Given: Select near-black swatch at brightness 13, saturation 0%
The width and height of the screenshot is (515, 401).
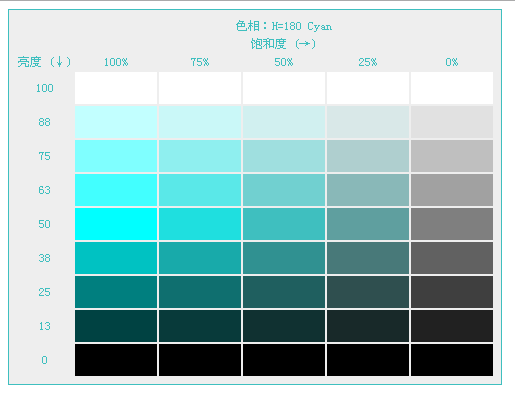Looking at the screenshot, I should coord(452,326).
